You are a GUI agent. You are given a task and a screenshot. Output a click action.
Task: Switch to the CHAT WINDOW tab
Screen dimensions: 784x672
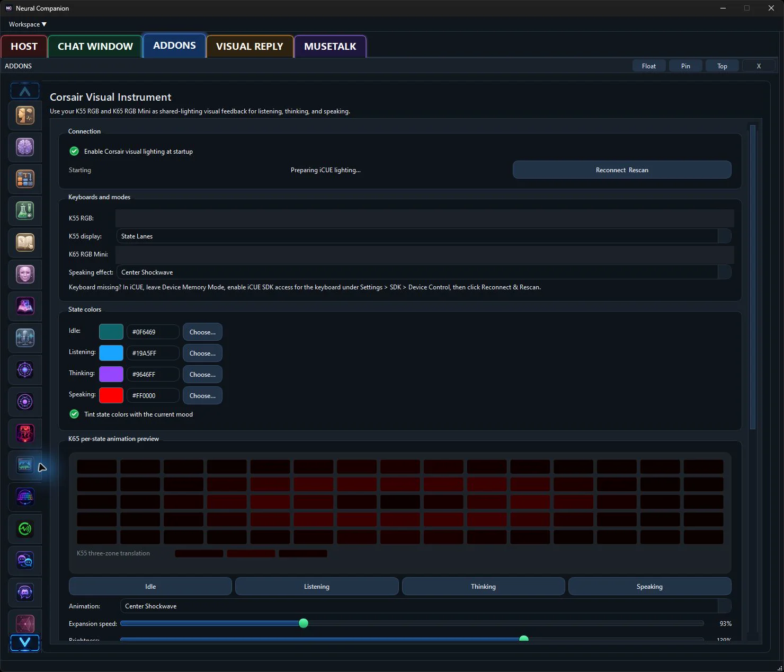[x=95, y=47]
